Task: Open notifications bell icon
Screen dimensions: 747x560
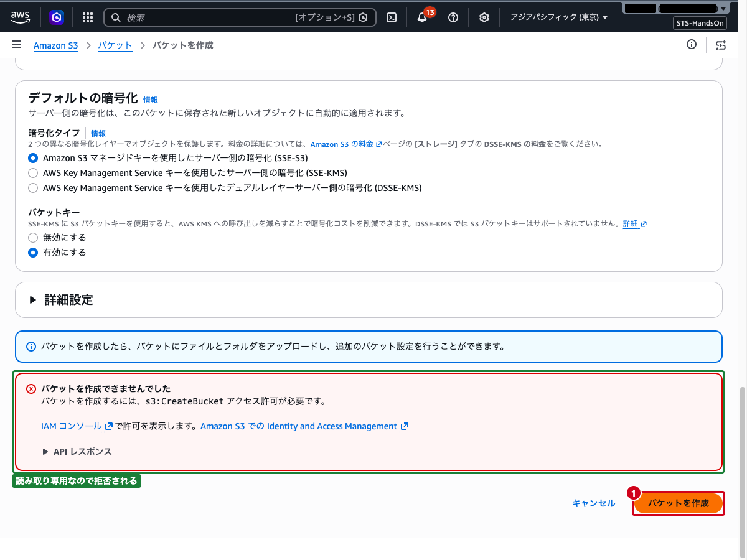Action: (422, 17)
